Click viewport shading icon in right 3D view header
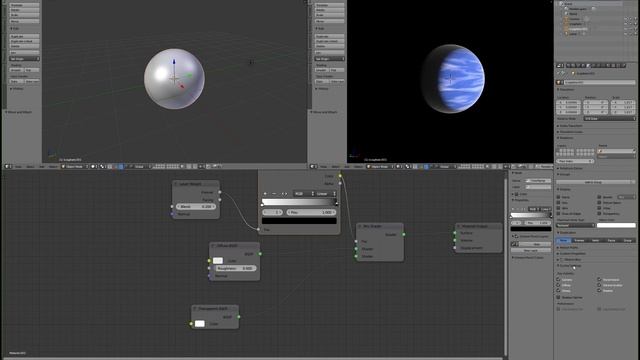This screenshot has height=360, width=640. 399,167
